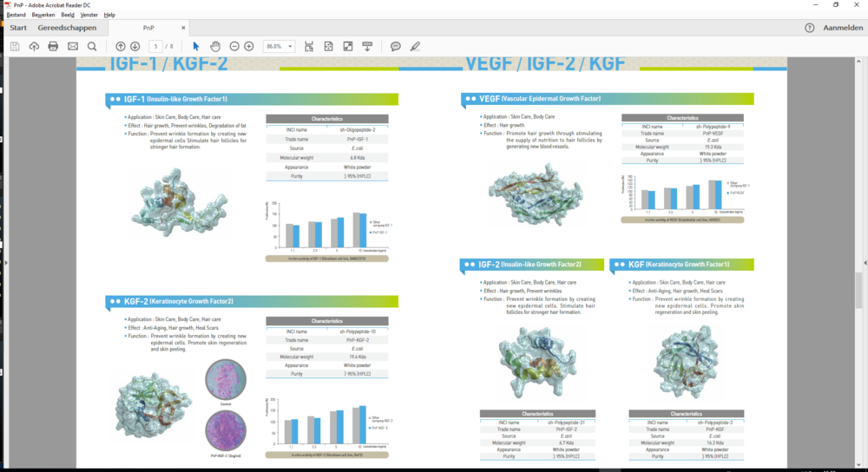Click the '16.2 Kda' molecular weight value
868x472 pixels.
click(714, 442)
